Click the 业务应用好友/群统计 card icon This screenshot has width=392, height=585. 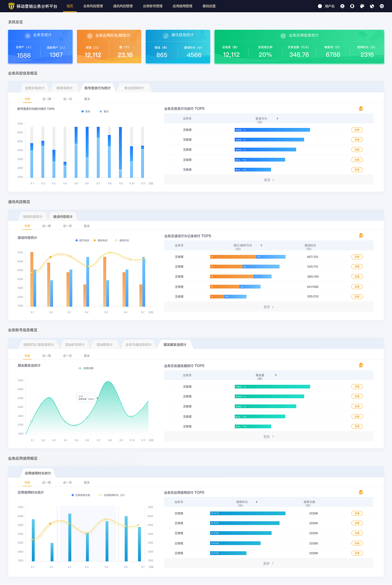(90, 36)
